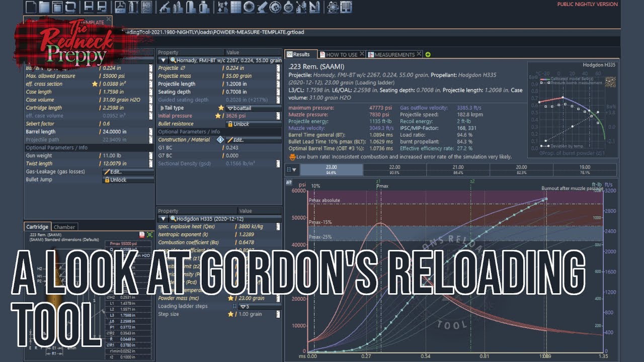Close the HOW TO USE tab

pyautogui.click(x=362, y=54)
